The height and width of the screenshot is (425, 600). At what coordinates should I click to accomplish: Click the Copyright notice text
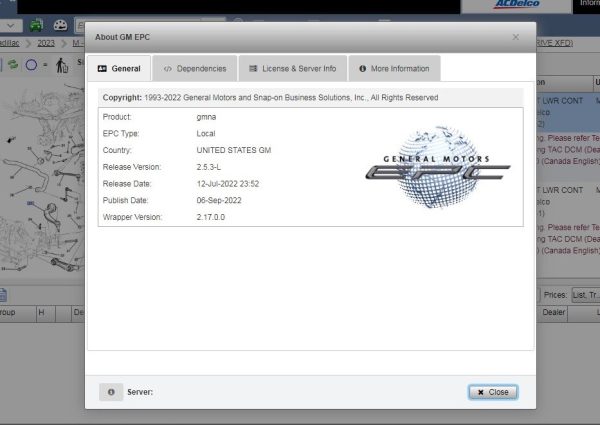pyautogui.click(x=270, y=98)
